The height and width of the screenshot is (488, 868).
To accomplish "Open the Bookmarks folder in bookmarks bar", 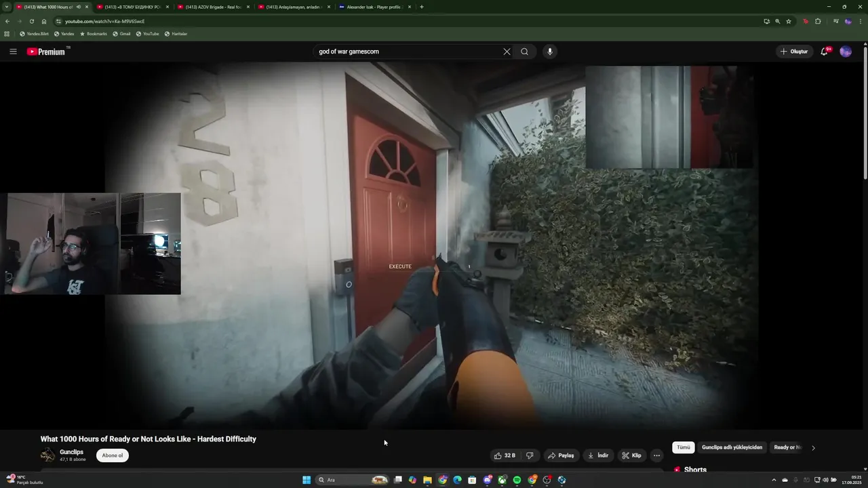I will pyautogui.click(x=94, y=34).
